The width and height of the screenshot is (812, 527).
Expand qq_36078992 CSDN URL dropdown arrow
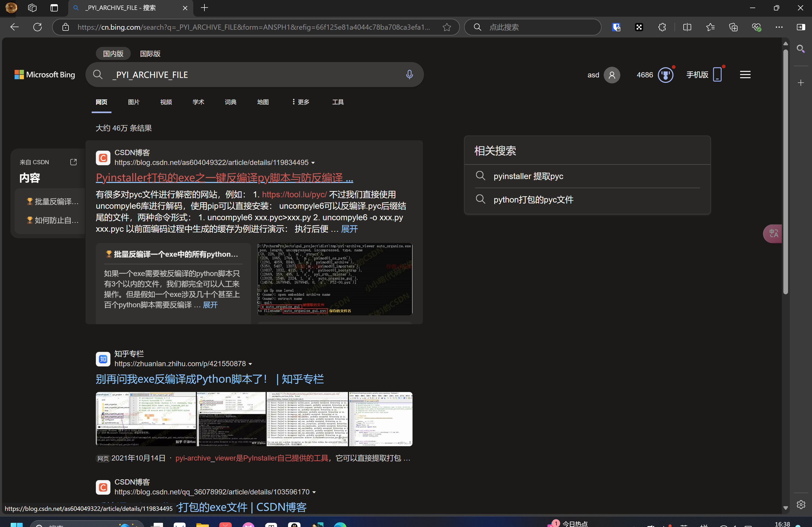click(x=314, y=492)
